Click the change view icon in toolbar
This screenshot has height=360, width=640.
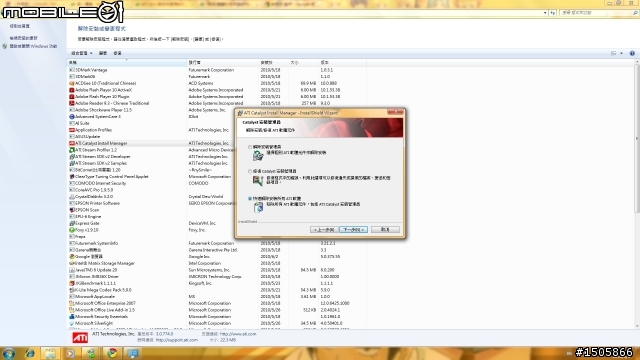pos(613,53)
